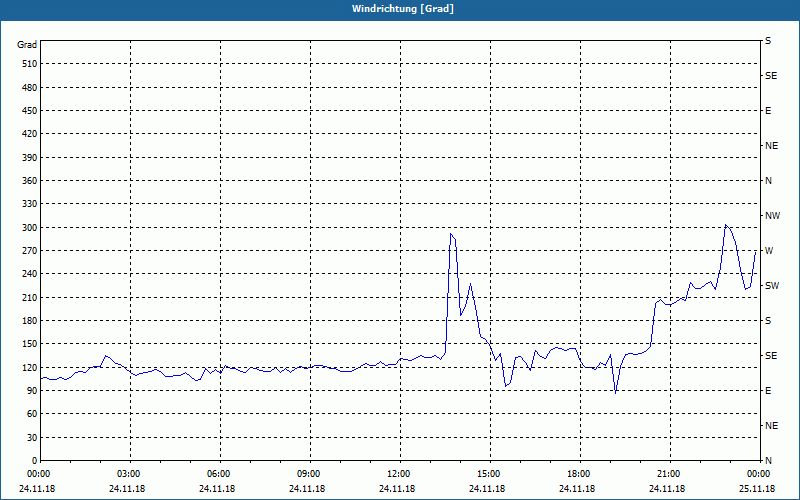The height and width of the screenshot is (500, 800).
Task: Click the 120 axis value
Action: 30,367
